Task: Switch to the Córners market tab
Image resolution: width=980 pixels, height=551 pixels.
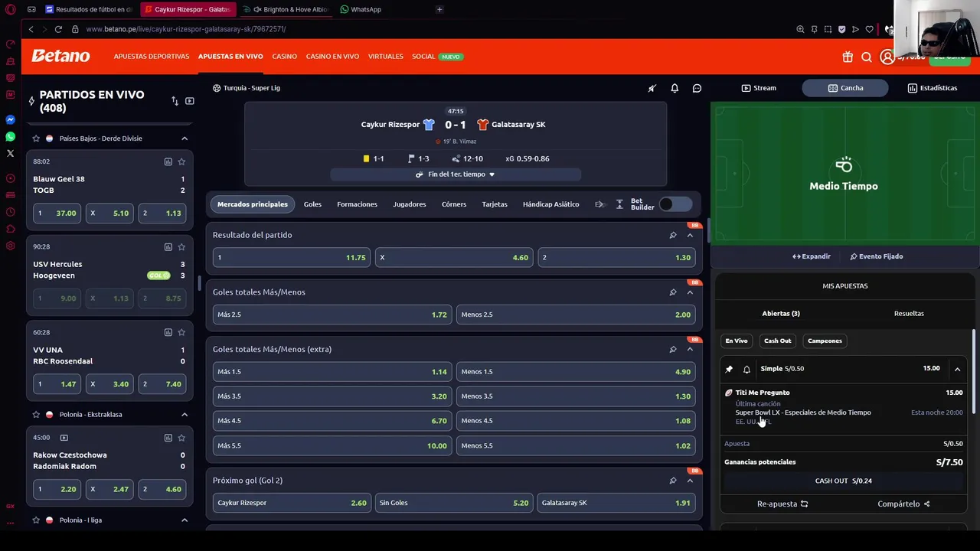Action: 454,204
